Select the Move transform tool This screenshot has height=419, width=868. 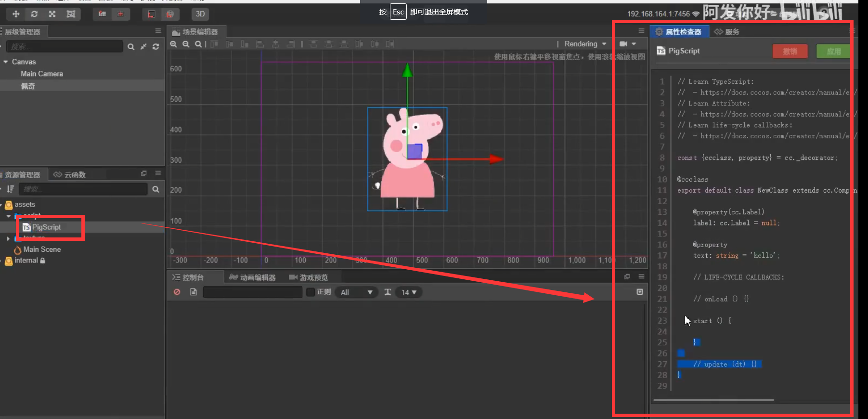(16, 14)
